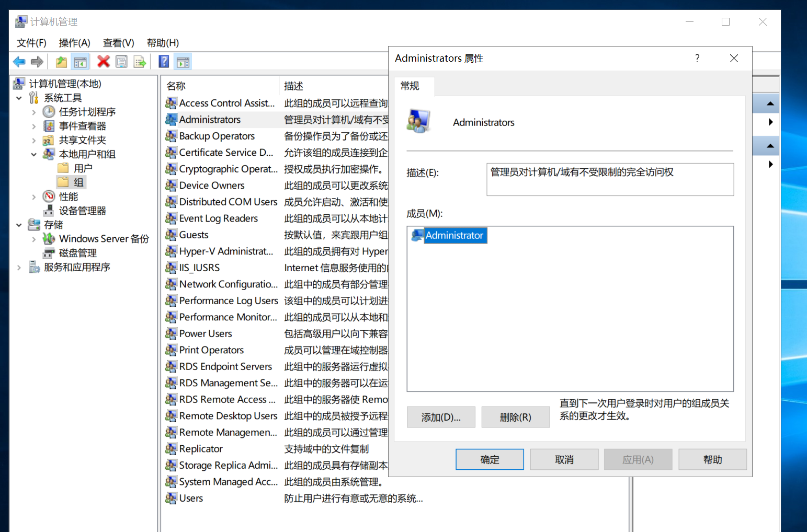Select the IIS_IUSRS group row
The image size is (807, 532).
point(199,268)
